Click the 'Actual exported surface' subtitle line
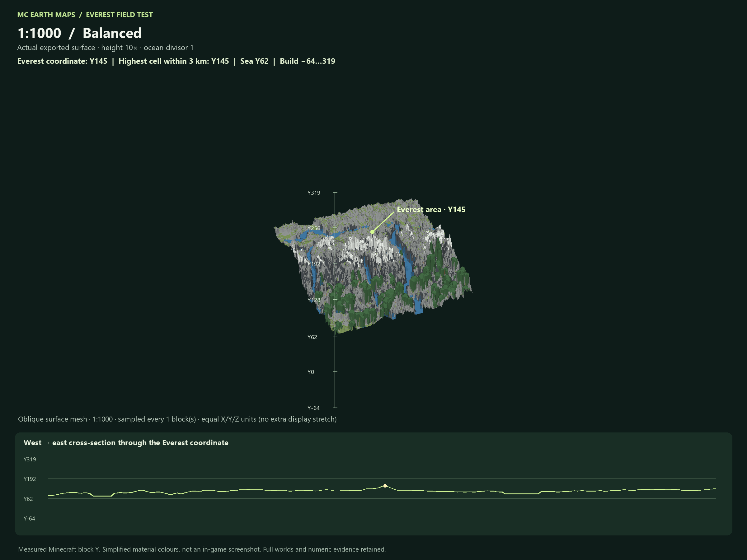The height and width of the screenshot is (560, 747). pos(106,48)
